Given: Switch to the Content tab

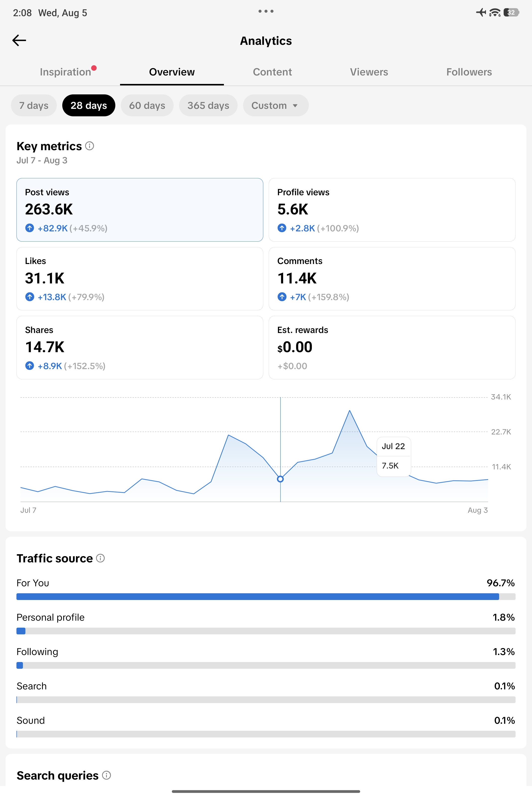Looking at the screenshot, I should (272, 72).
